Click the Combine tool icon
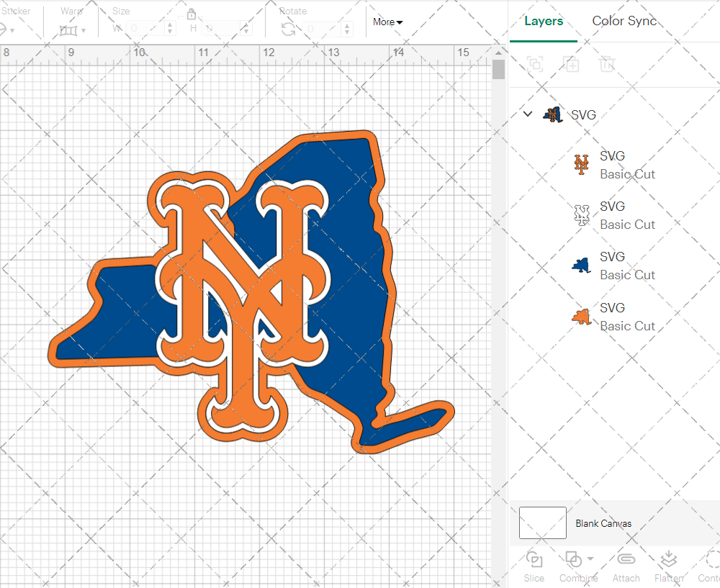Viewport: 720px width, 588px height. point(574,559)
